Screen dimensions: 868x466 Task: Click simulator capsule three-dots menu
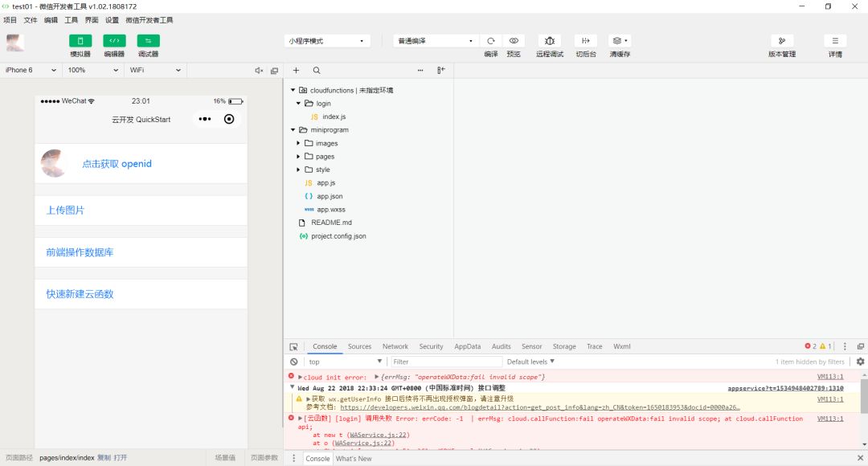point(205,119)
